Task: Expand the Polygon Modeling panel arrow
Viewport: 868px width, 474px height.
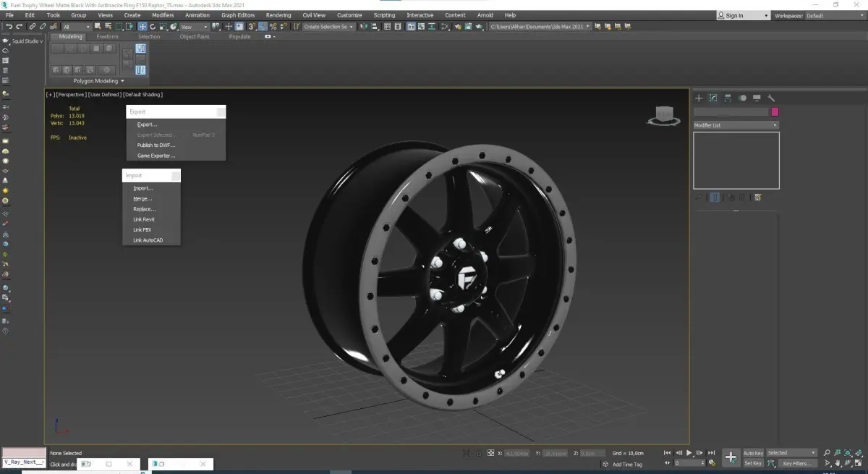Action: point(123,81)
